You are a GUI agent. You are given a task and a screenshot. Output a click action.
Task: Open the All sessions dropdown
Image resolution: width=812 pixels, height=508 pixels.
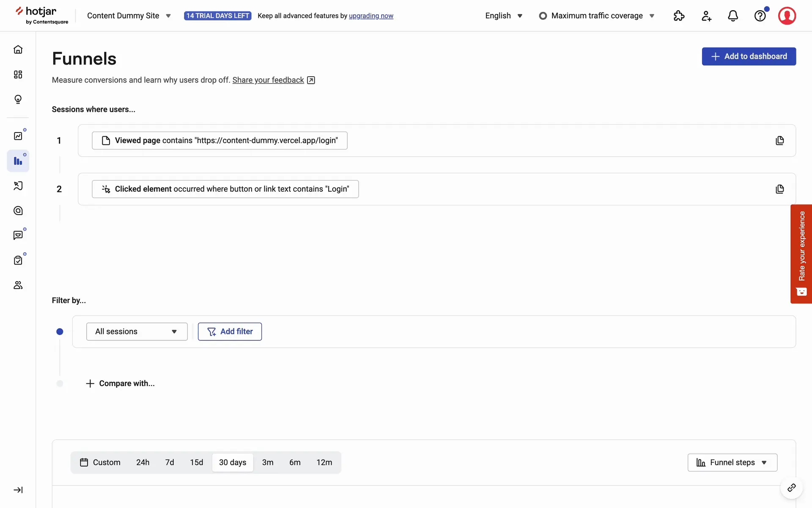(x=137, y=331)
